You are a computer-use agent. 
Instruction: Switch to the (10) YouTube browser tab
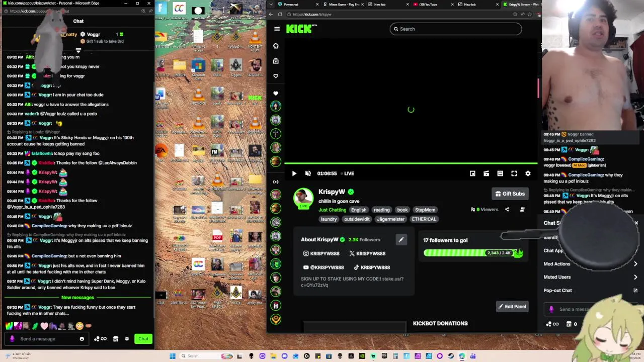433,5
